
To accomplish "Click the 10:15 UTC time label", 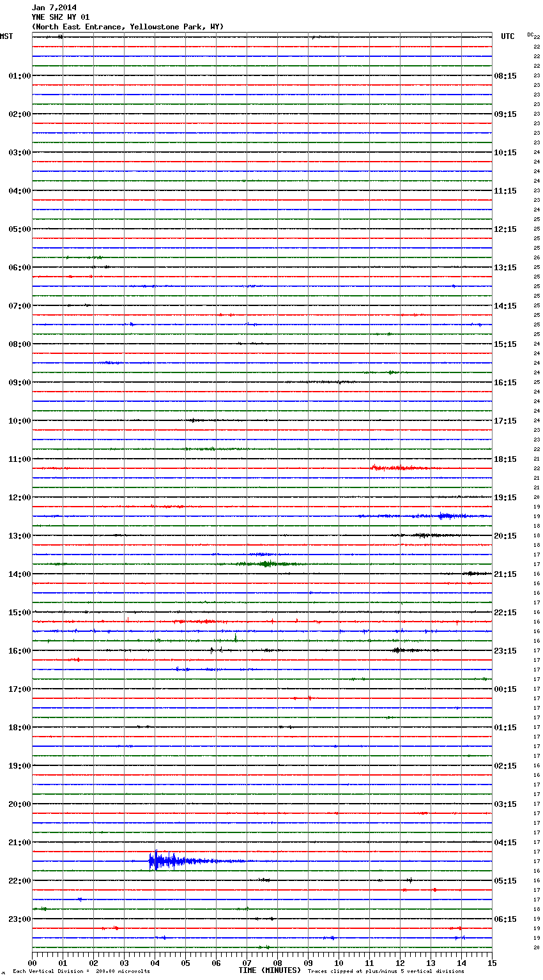I will [505, 153].
